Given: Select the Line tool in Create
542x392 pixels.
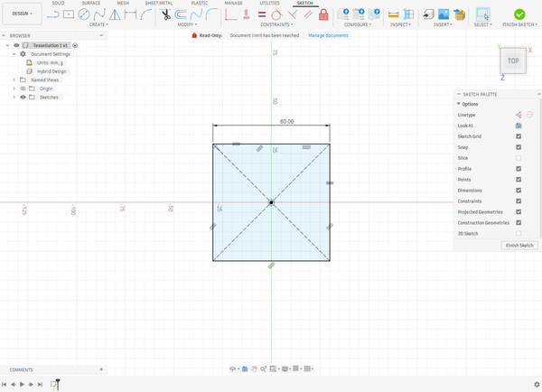Looking at the screenshot, I should click(x=53, y=14).
